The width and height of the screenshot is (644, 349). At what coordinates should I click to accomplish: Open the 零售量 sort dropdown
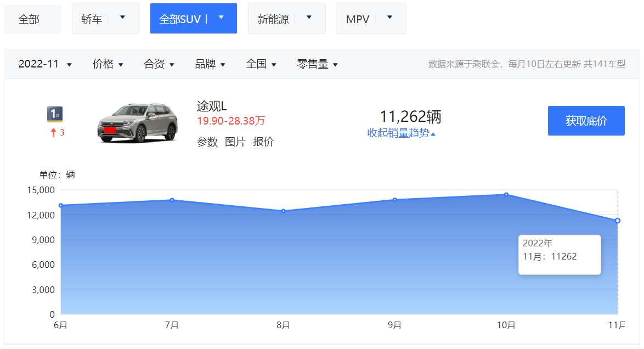click(317, 64)
